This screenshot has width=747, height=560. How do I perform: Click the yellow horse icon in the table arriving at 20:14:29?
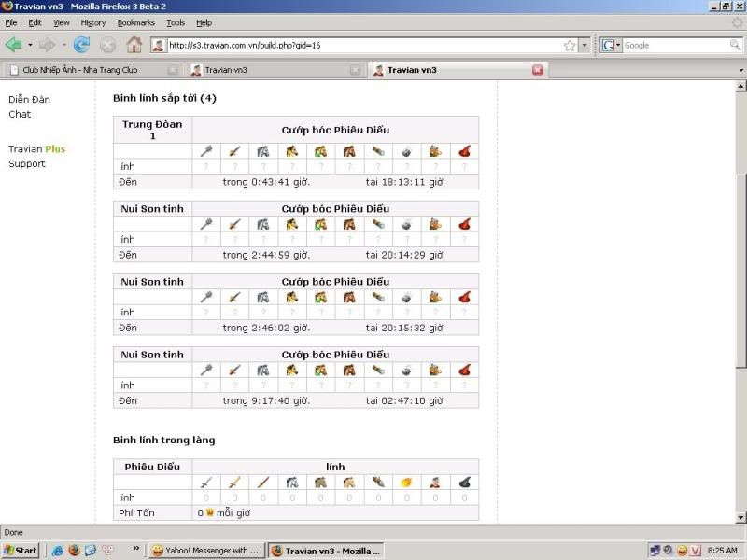[291, 224]
